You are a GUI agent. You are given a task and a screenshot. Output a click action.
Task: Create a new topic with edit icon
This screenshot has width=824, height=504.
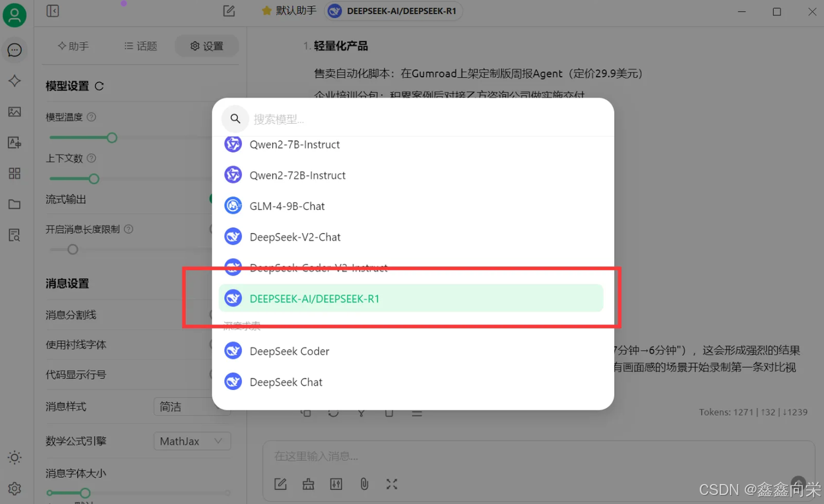[229, 11]
